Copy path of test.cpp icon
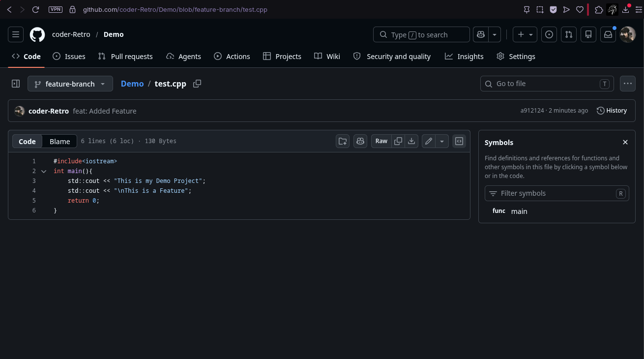644x359 pixels. [197, 84]
